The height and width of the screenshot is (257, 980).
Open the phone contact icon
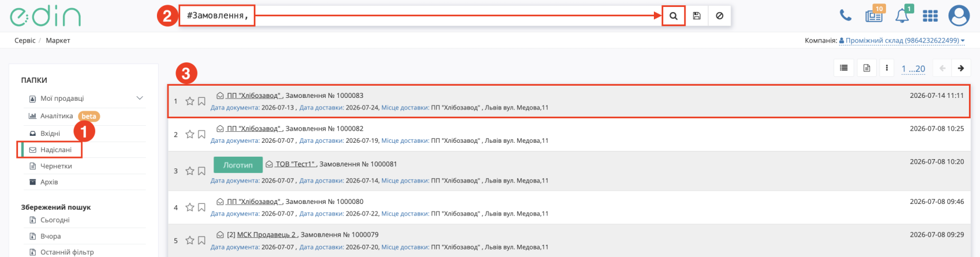pyautogui.click(x=845, y=16)
